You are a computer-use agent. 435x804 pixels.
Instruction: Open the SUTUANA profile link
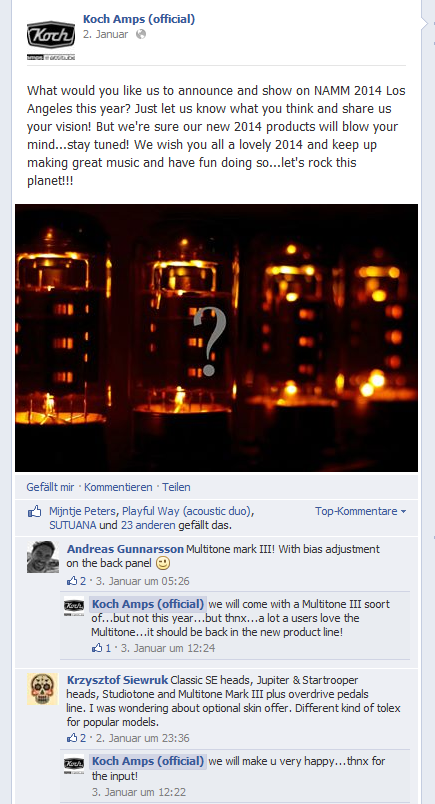click(x=72, y=525)
